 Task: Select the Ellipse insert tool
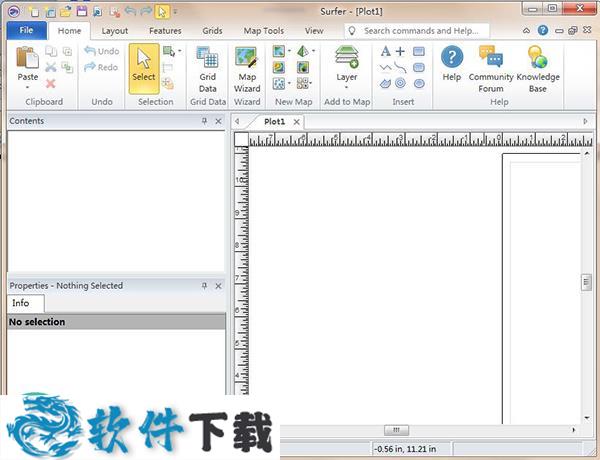(419, 83)
